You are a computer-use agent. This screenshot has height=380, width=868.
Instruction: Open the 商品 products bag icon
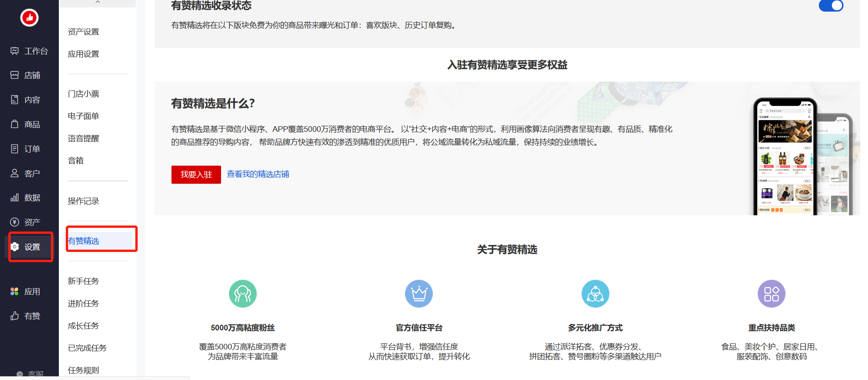tap(15, 124)
